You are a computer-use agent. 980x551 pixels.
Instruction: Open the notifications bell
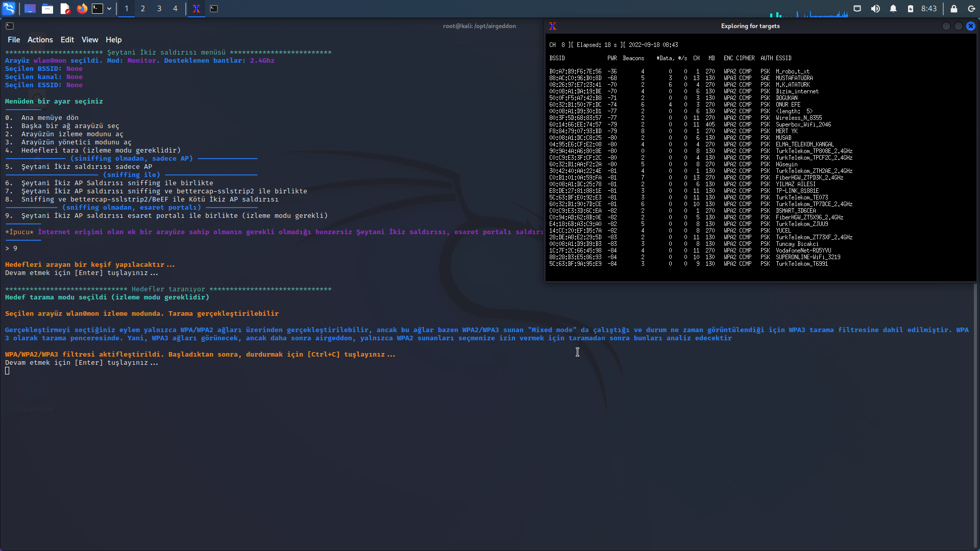pos(893,9)
